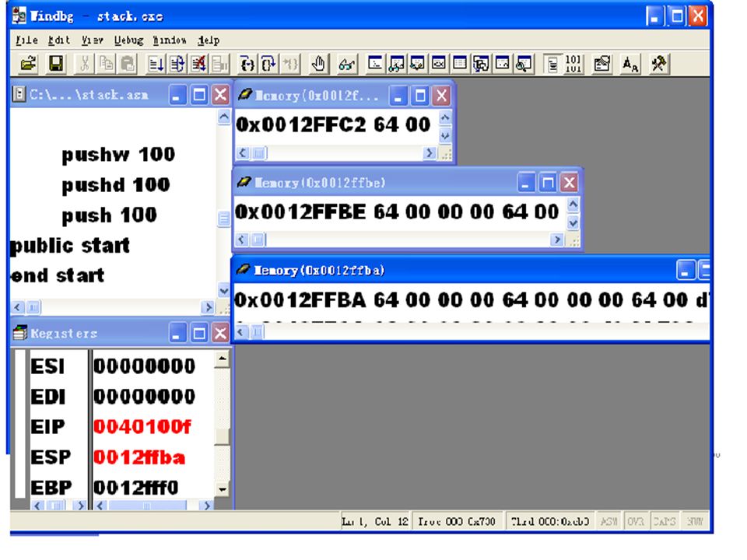Click the stack.asm window document icon

19,94
